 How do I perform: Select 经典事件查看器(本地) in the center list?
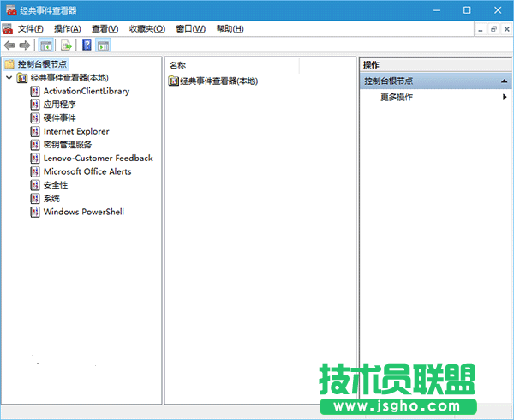[x=218, y=81]
